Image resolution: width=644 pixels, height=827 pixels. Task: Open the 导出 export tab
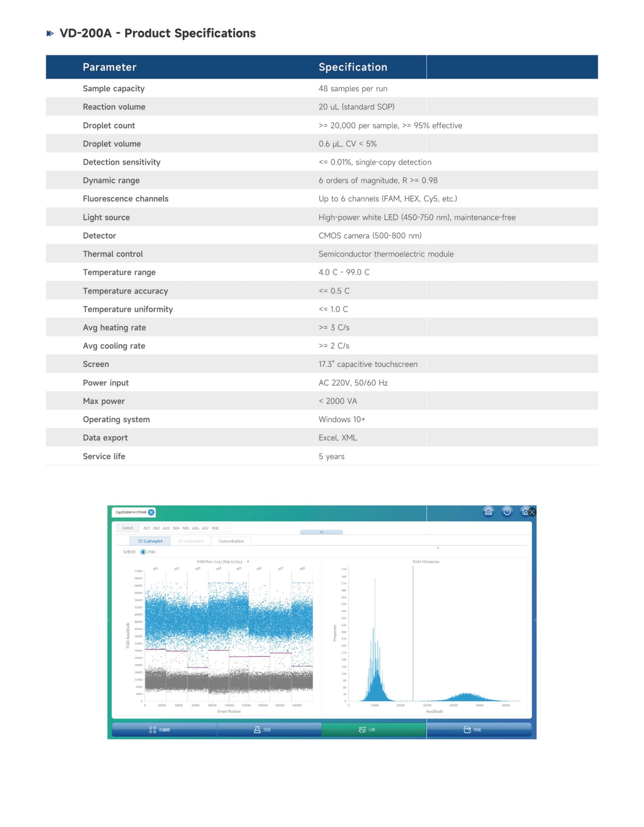[x=479, y=729]
